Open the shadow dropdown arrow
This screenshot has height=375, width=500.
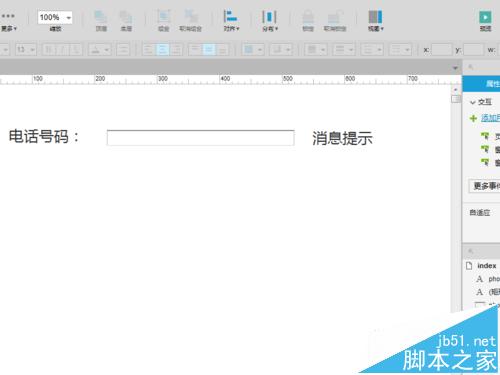pyautogui.click(x=288, y=50)
